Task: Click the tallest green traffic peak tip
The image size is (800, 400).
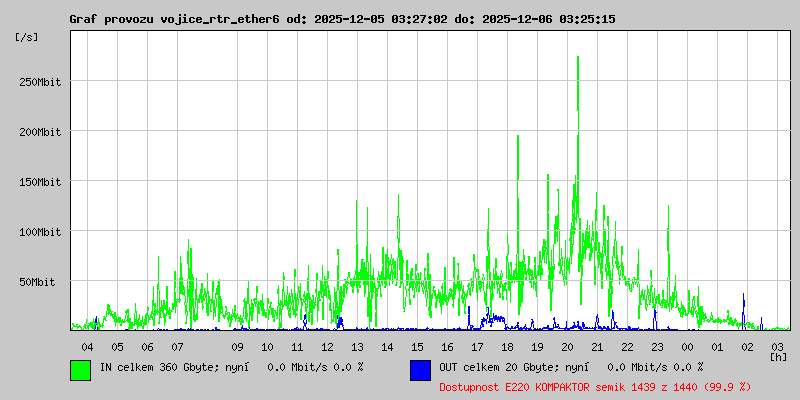Action: coord(578,58)
